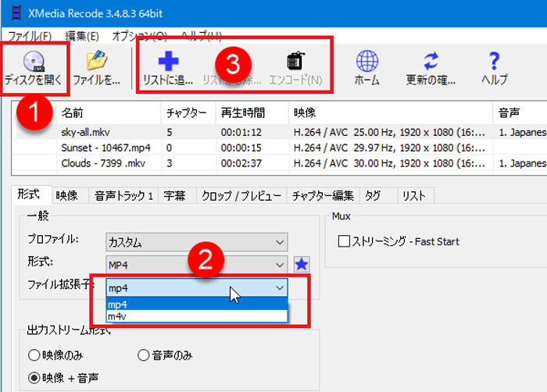Switch to the リスト tab

pos(414,196)
